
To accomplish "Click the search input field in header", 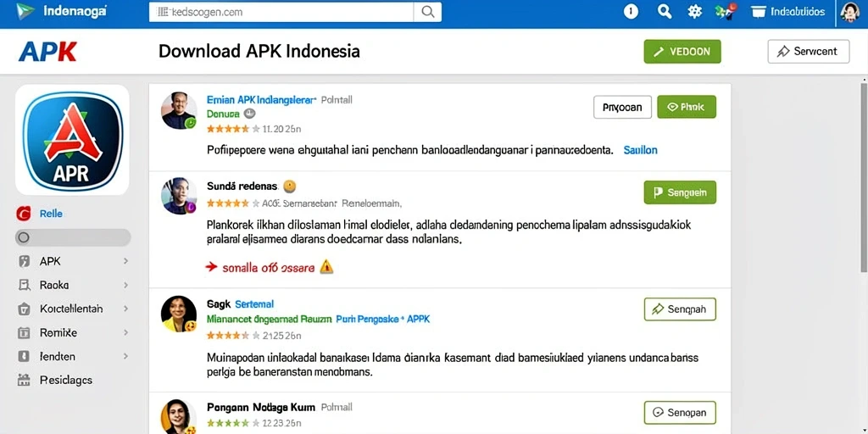I will pyautogui.click(x=281, y=12).
